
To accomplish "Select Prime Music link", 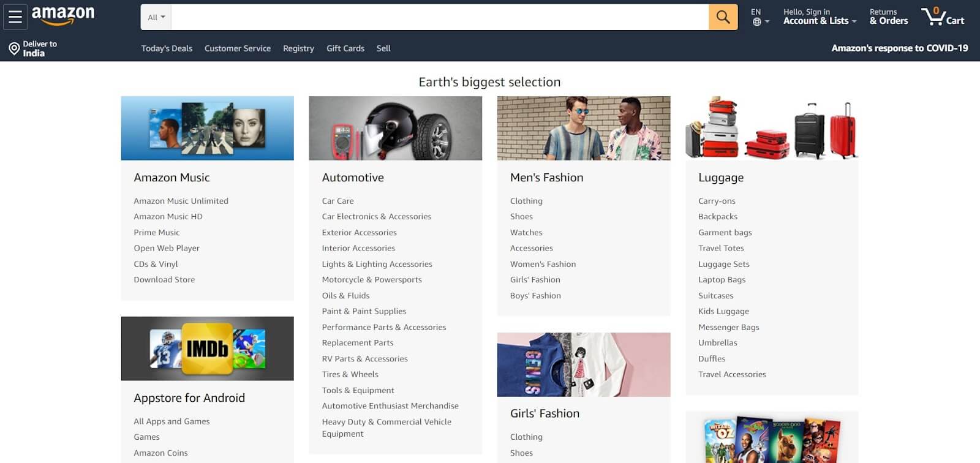I will click(x=157, y=233).
